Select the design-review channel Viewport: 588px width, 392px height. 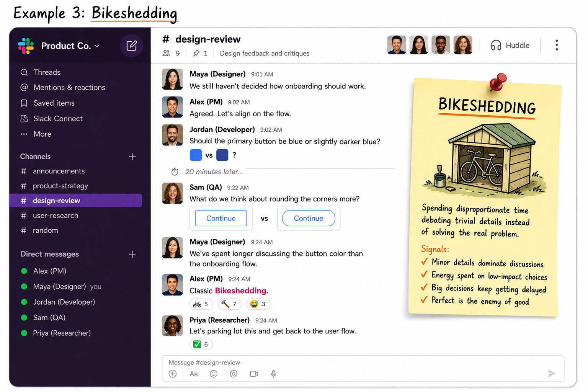pyautogui.click(x=76, y=201)
